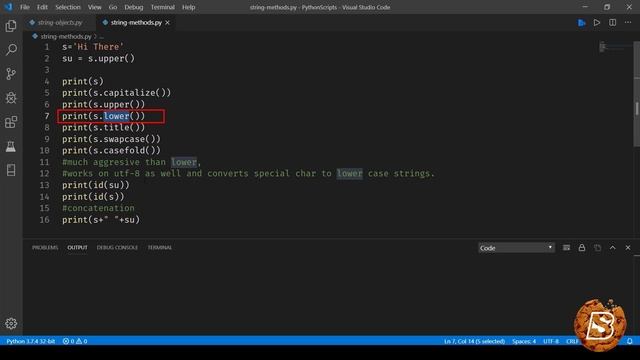Click the line su = s.upper()
The image size is (640, 360).
click(98, 58)
